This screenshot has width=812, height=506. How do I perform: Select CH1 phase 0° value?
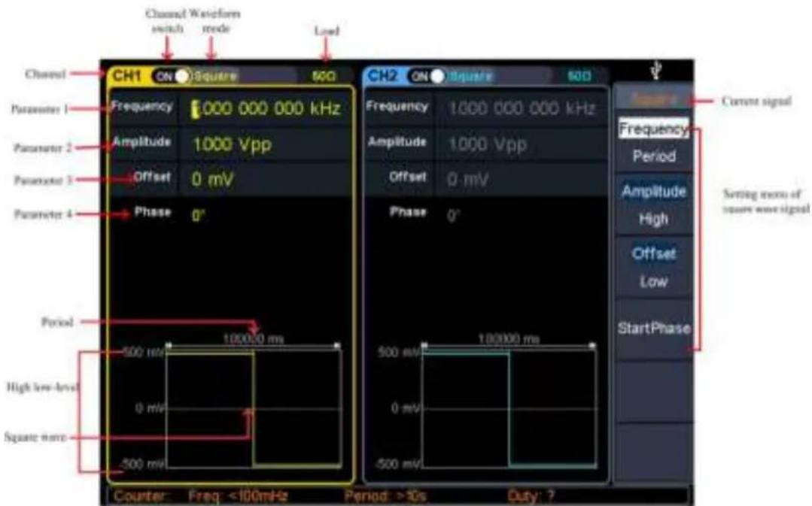(x=199, y=216)
